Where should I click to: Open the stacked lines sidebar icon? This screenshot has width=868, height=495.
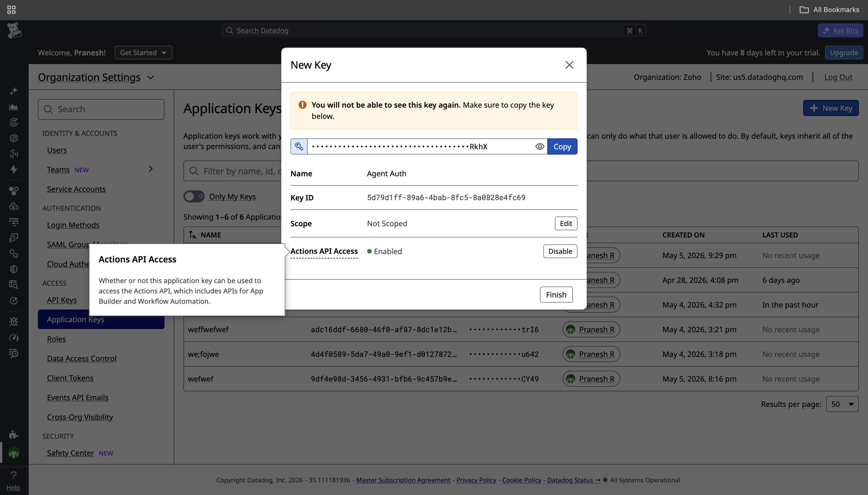point(13,222)
